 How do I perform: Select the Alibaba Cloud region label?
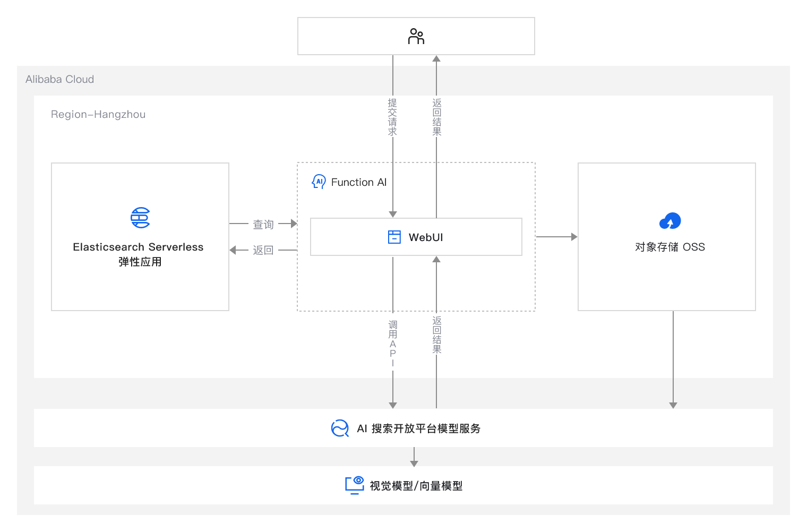(x=59, y=79)
